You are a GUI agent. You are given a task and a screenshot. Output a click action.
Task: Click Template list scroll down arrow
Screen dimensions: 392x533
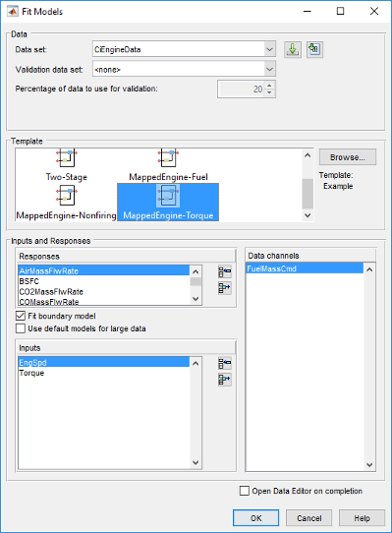tap(308, 215)
